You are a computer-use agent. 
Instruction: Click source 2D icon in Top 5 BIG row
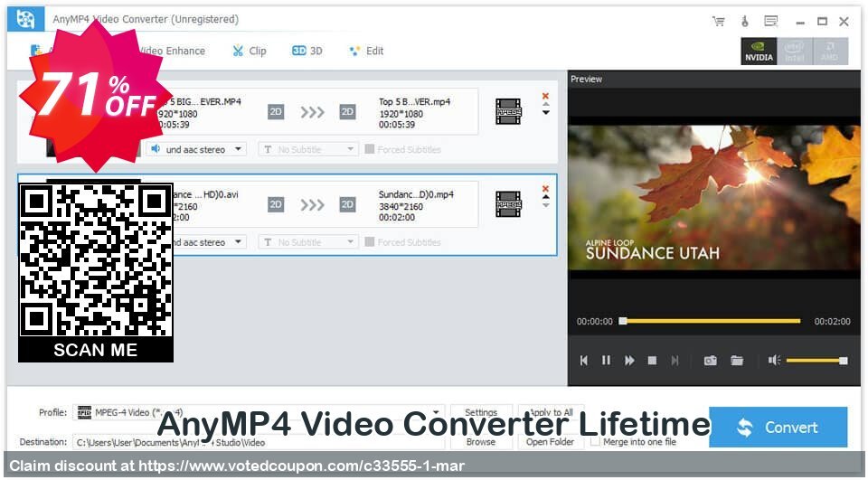276,112
